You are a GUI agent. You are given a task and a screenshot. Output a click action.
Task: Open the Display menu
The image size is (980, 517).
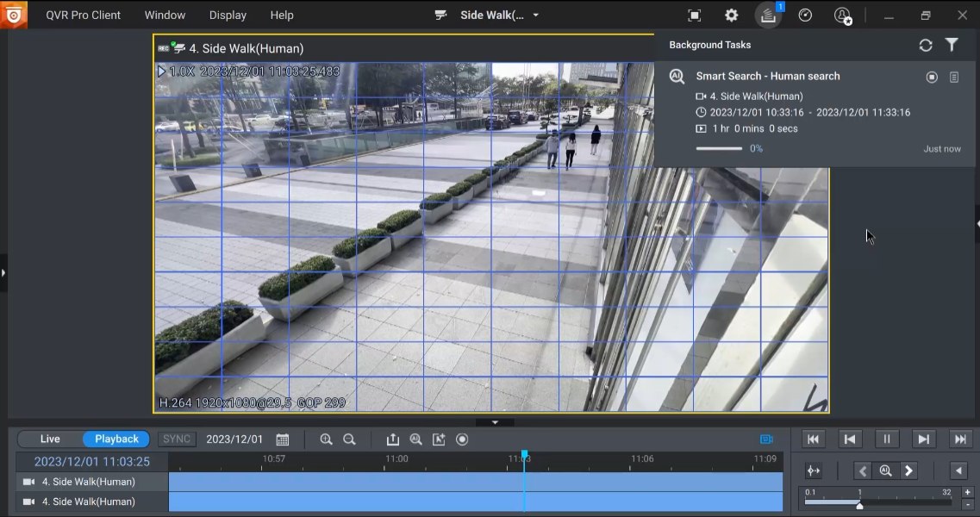[x=228, y=16]
